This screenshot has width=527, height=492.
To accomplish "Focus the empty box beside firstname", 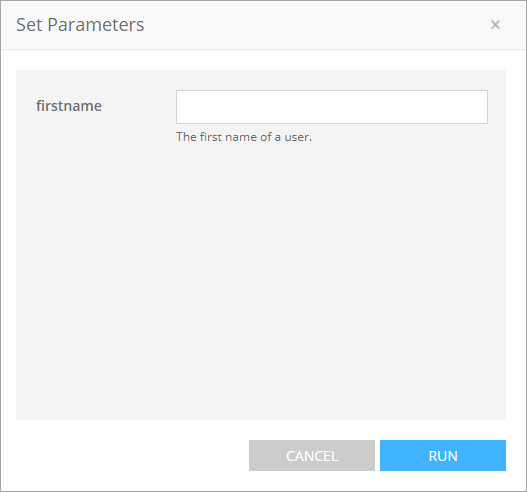I will click(x=332, y=107).
